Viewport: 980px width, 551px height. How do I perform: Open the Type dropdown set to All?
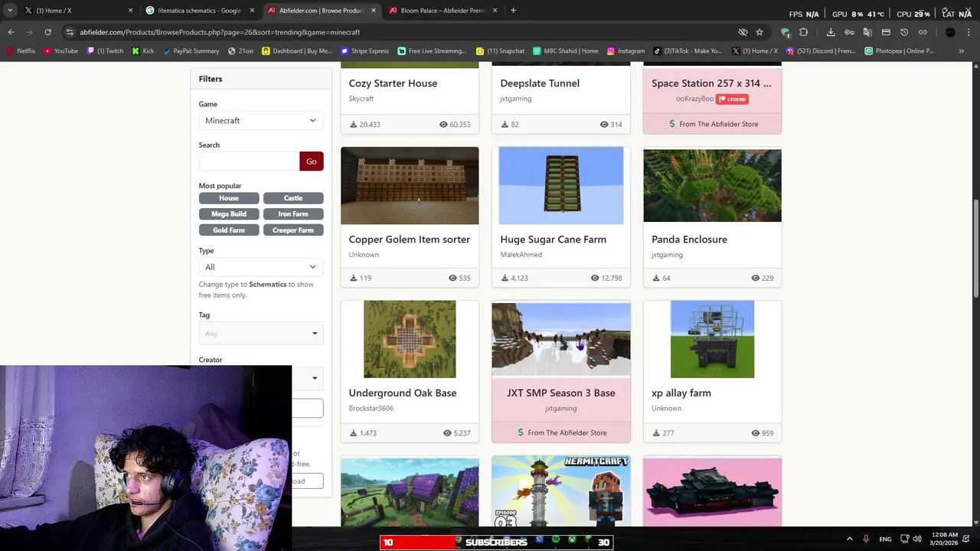pos(261,266)
